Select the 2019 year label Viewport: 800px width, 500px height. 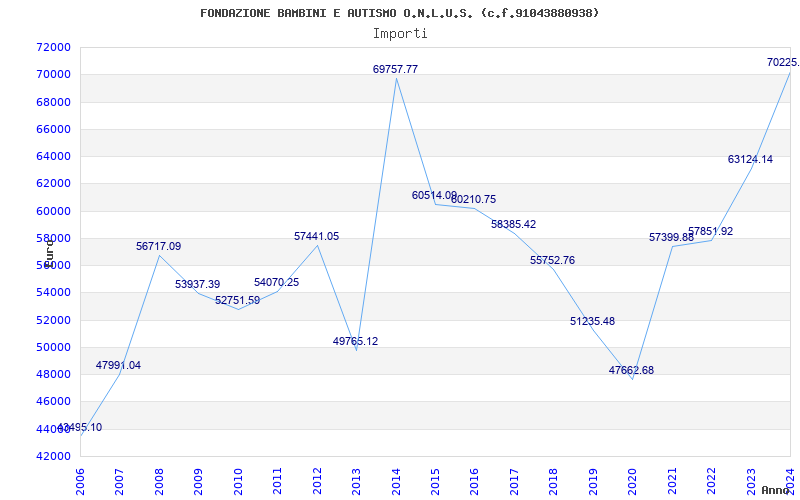click(x=593, y=481)
